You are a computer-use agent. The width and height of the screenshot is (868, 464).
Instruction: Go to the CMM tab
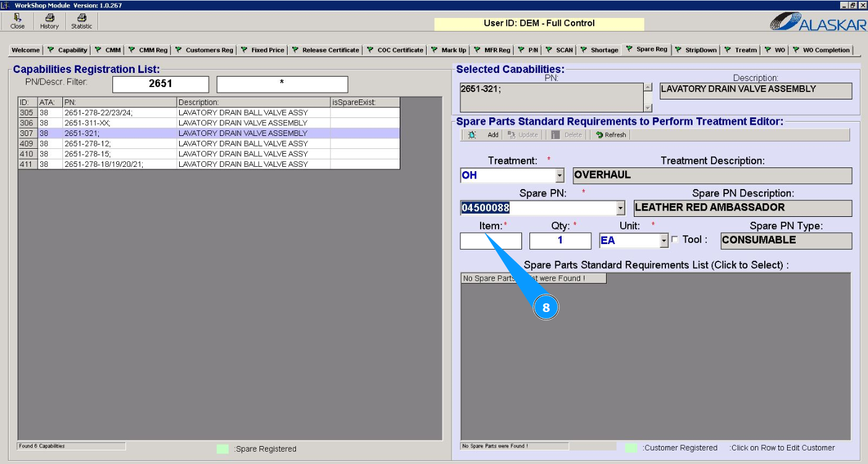[x=107, y=50]
